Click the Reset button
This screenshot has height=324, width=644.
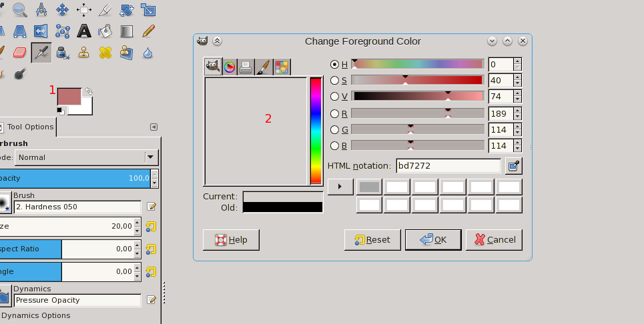(372, 239)
